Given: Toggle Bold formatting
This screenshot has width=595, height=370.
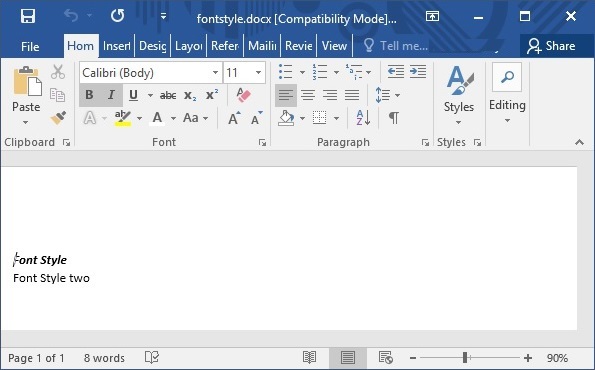Looking at the screenshot, I should (90, 95).
